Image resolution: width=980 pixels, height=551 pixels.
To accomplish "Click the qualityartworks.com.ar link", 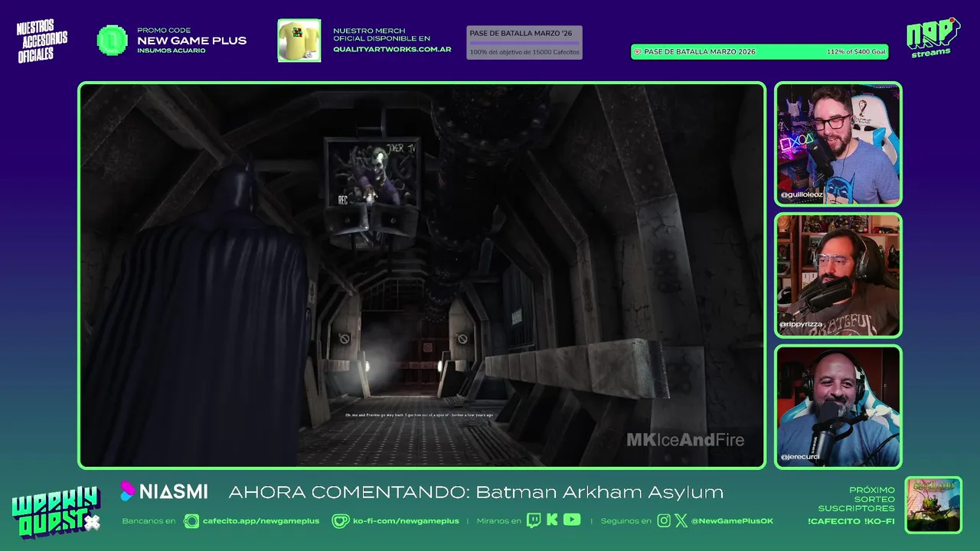I will pyautogui.click(x=392, y=50).
